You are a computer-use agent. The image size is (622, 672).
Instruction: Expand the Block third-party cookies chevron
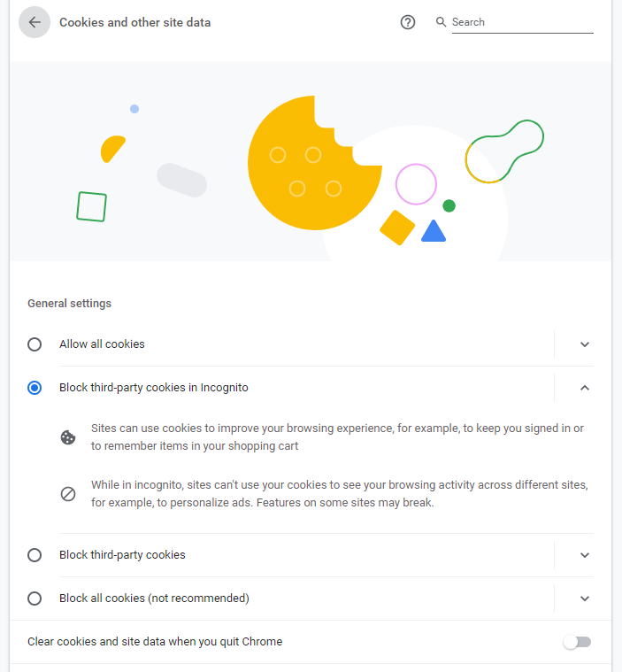(x=585, y=555)
